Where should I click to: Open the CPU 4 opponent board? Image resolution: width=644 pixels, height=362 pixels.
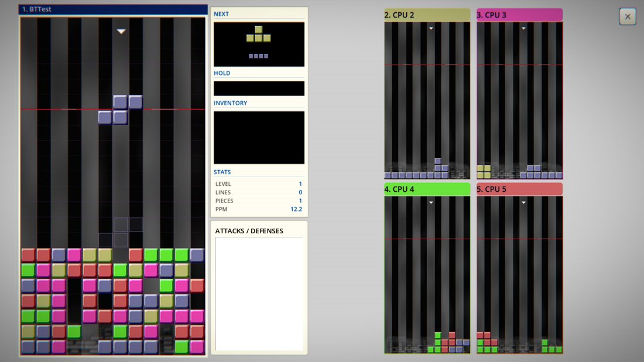[427, 275]
